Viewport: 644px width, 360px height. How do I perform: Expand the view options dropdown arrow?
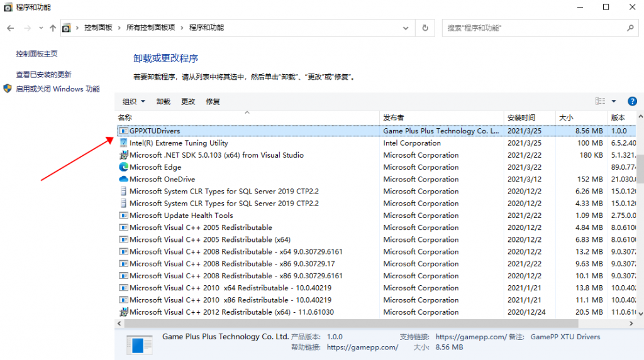coord(614,101)
